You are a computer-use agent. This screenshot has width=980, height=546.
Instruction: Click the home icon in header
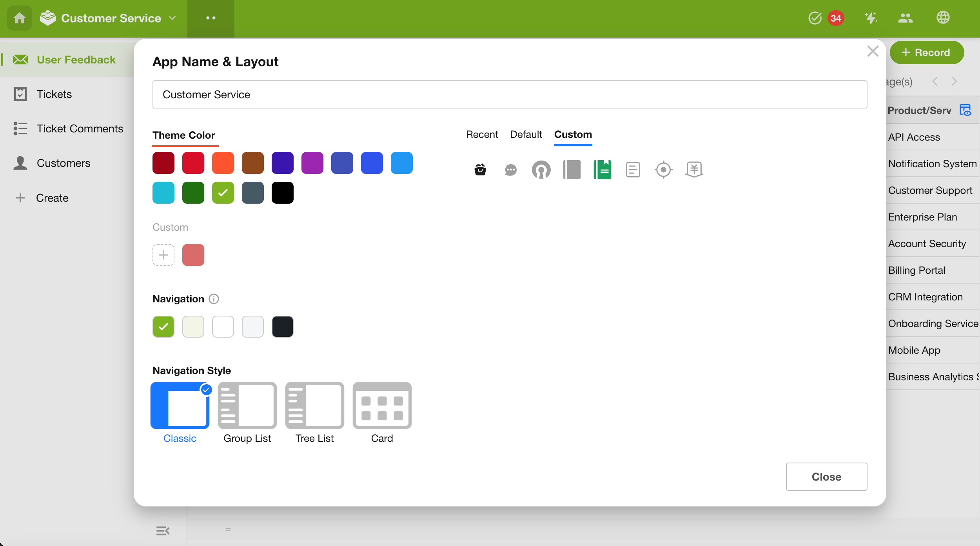point(19,18)
